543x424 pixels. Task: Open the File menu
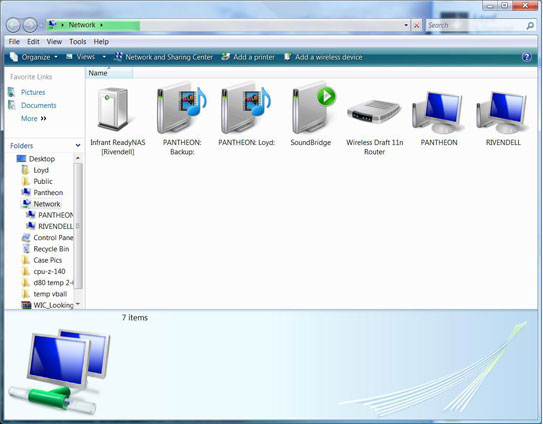pyautogui.click(x=14, y=42)
